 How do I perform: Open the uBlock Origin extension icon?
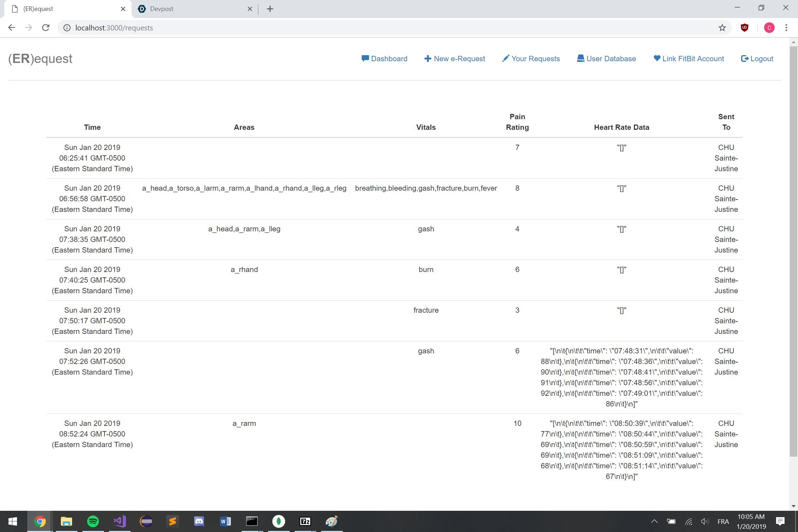click(745, 28)
